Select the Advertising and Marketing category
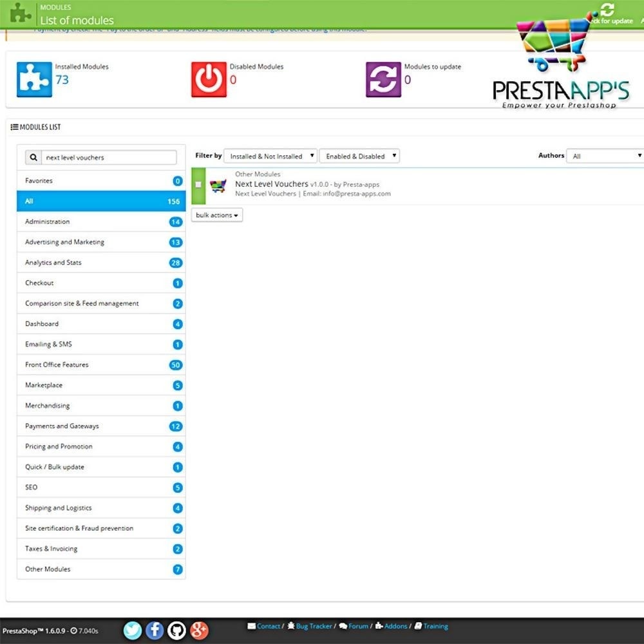 coord(101,242)
